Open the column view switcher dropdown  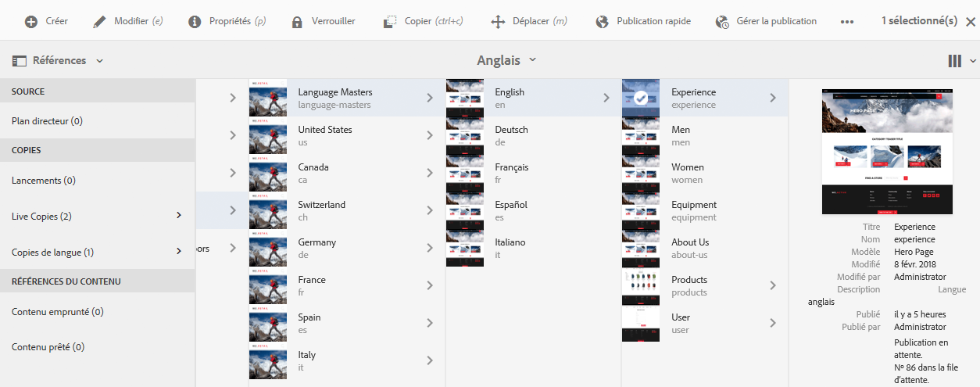pyautogui.click(x=962, y=60)
